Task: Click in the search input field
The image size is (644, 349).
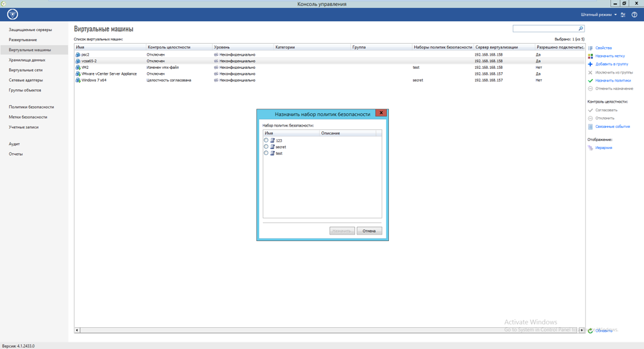Action: tap(545, 28)
